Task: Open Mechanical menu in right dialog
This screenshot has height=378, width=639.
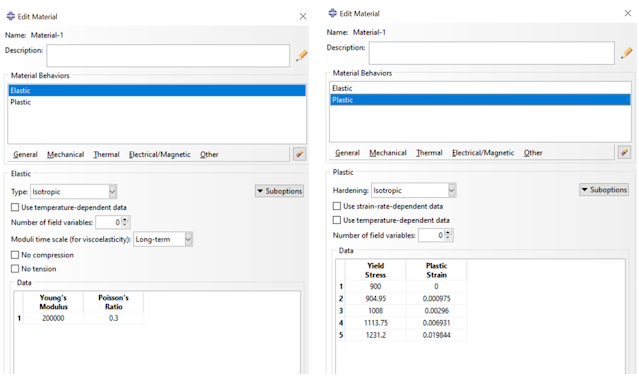Action: [388, 153]
